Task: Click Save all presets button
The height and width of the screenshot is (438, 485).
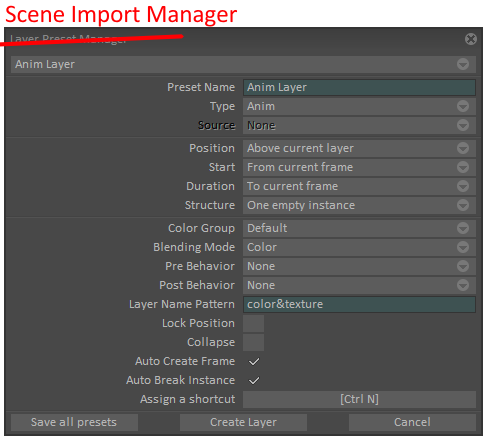Action: [x=74, y=422]
